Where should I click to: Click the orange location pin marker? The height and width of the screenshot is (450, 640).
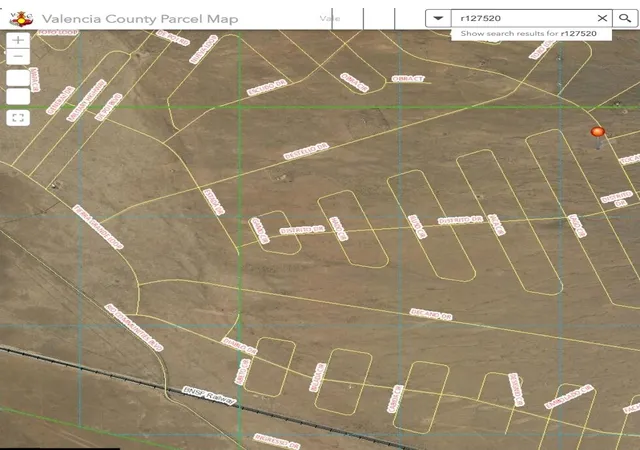(x=598, y=132)
